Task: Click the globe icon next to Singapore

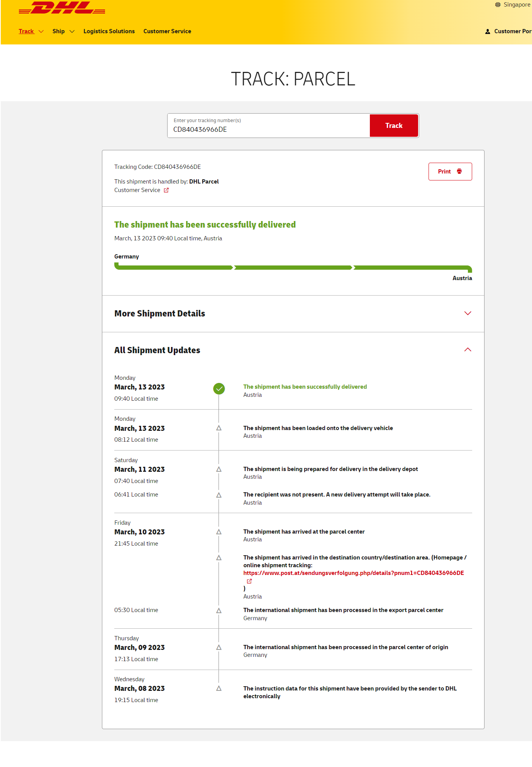Action: point(498,5)
